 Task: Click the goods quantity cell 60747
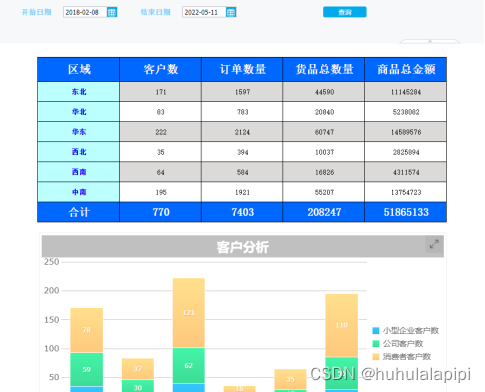coord(324,132)
